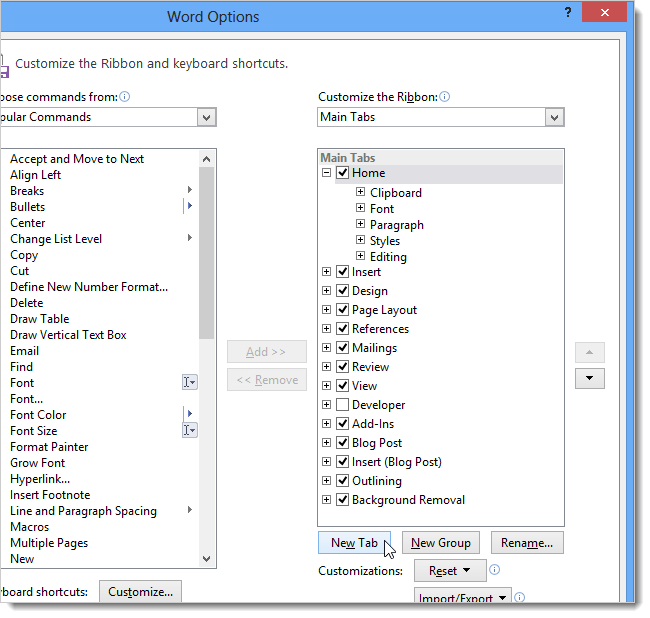Expand the Insert (Blog Post) node
This screenshot has width=650, height=618.
[327, 461]
